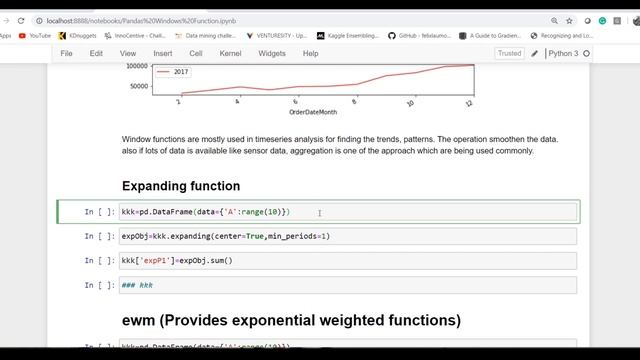
Task: Click the 2017 legend entry in chart
Action: [x=173, y=72]
